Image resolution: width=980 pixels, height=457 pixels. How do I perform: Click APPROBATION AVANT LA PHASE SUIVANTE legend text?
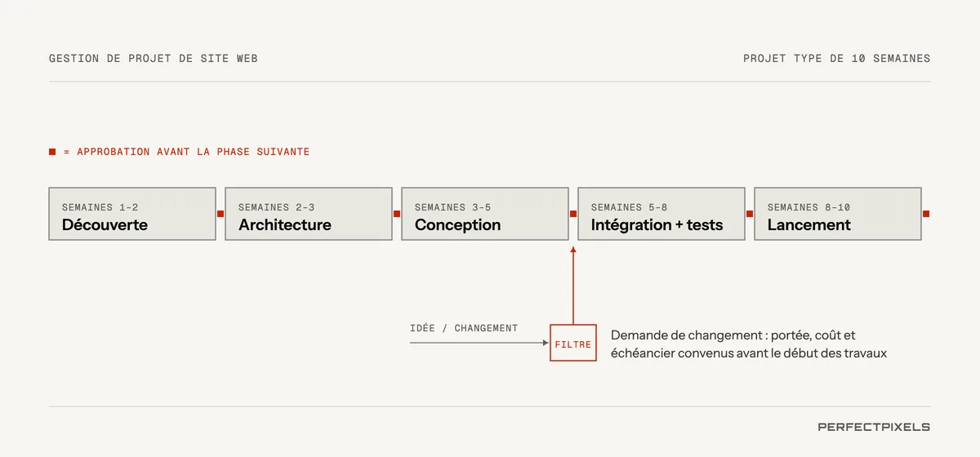[x=193, y=152]
